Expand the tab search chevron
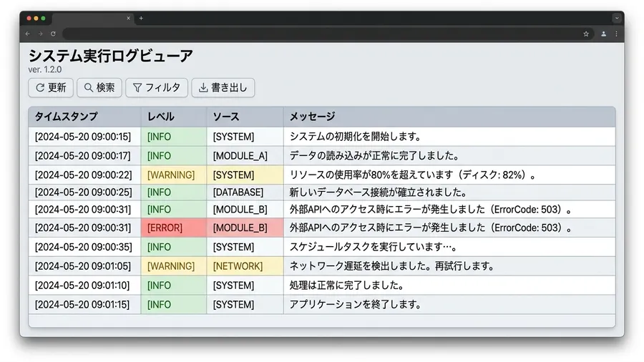Image resolution: width=644 pixels, height=362 pixels. pyautogui.click(x=617, y=18)
